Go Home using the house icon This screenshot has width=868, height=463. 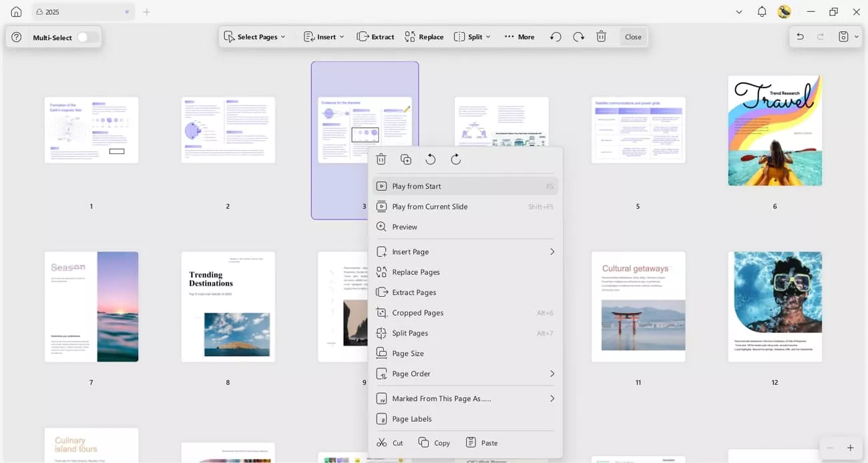pos(15,11)
